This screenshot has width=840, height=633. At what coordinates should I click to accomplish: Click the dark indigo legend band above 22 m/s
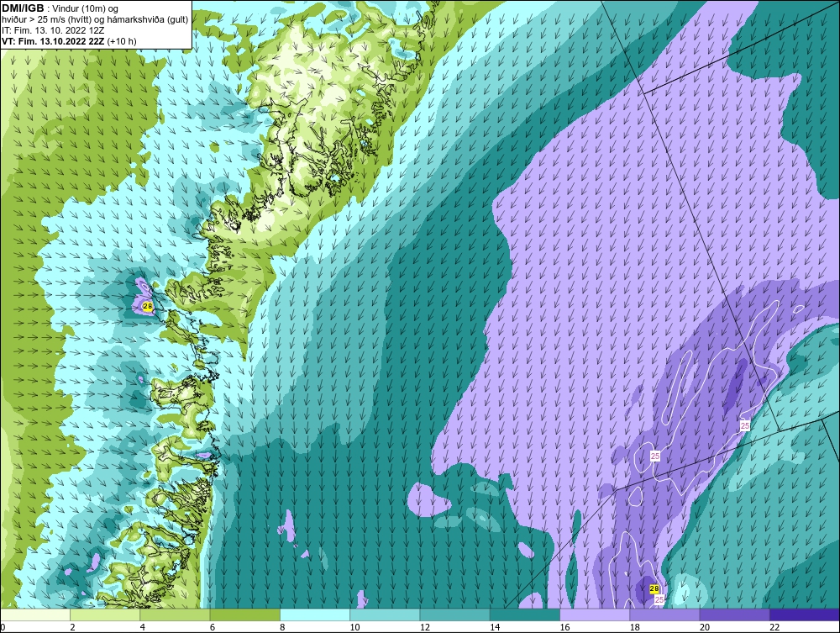pos(804,615)
